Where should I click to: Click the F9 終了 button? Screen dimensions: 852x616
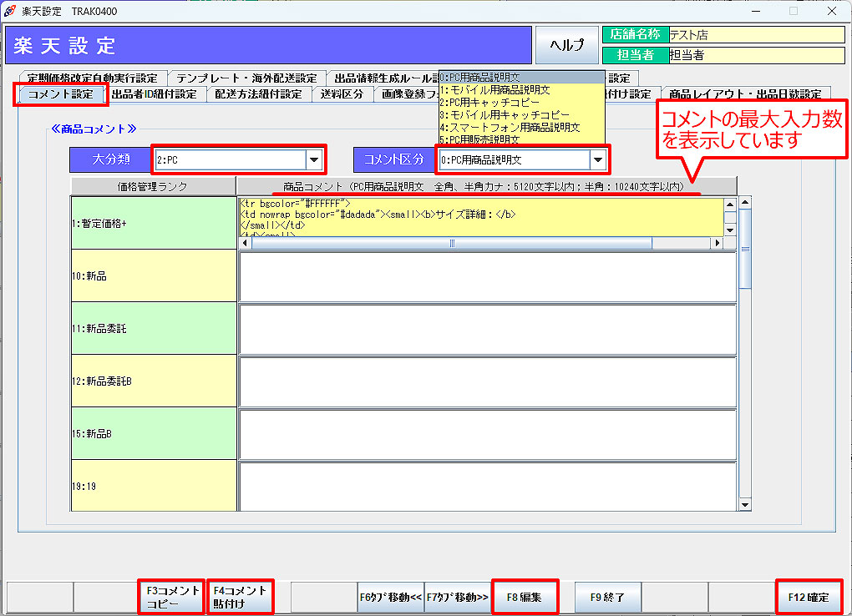coord(607,597)
